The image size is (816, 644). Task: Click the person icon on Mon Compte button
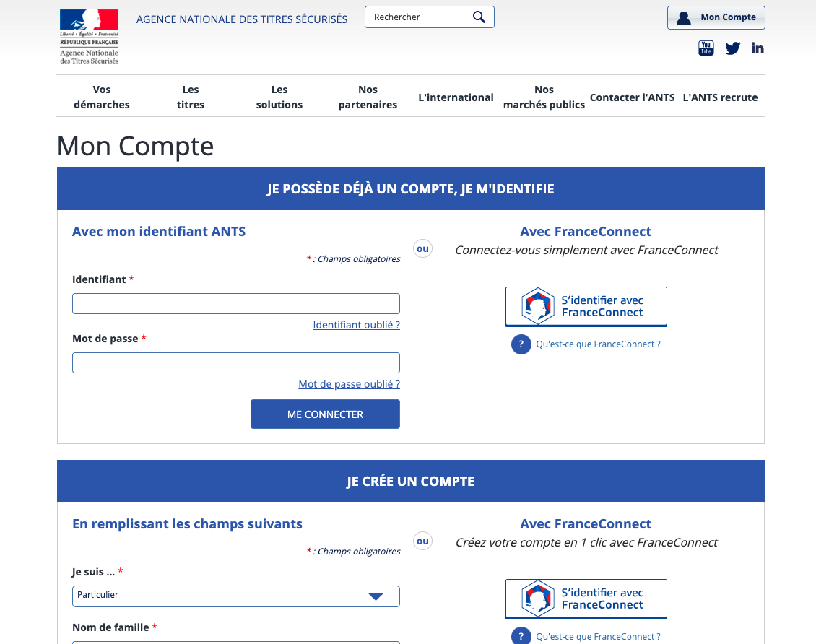pyautogui.click(x=685, y=17)
